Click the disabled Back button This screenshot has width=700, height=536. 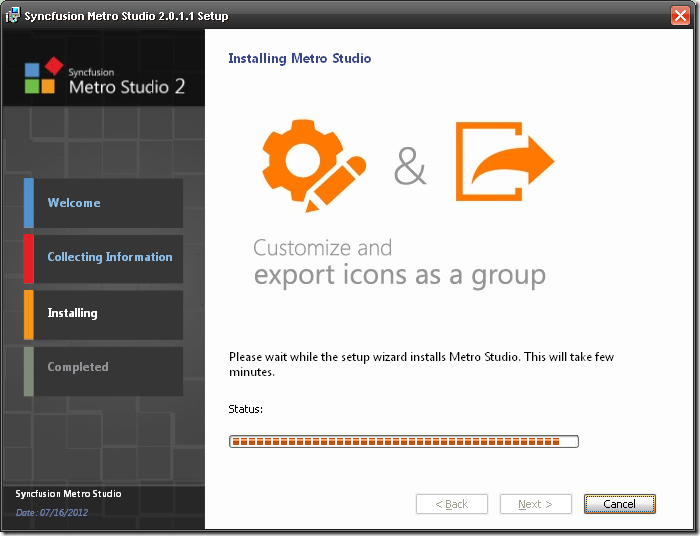click(x=452, y=504)
